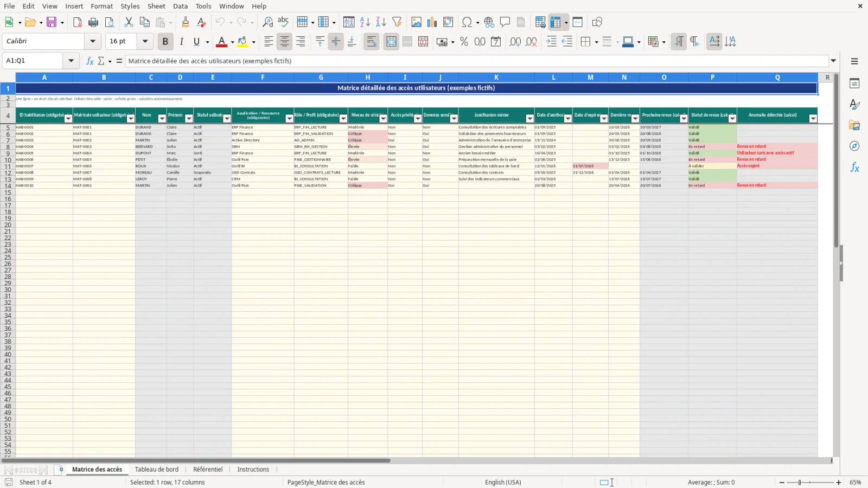The image size is (868, 488).
Task: Click the Save document icon
Action: point(52,22)
